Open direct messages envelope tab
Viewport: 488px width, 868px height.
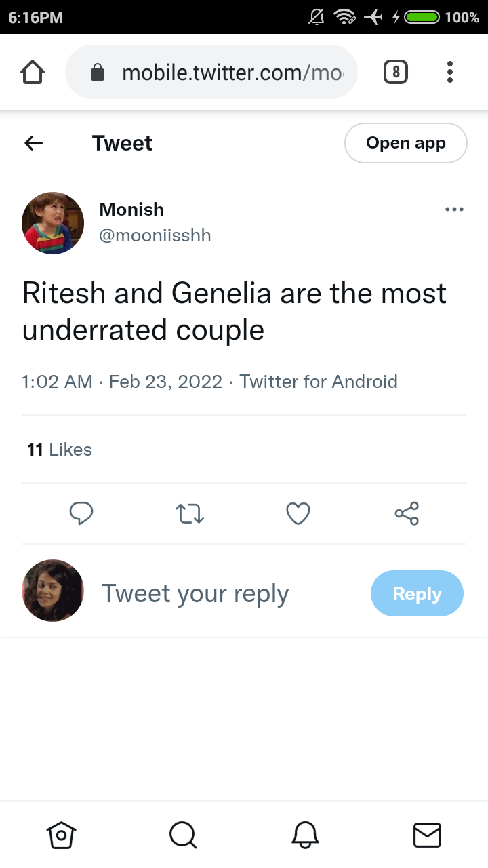click(427, 835)
